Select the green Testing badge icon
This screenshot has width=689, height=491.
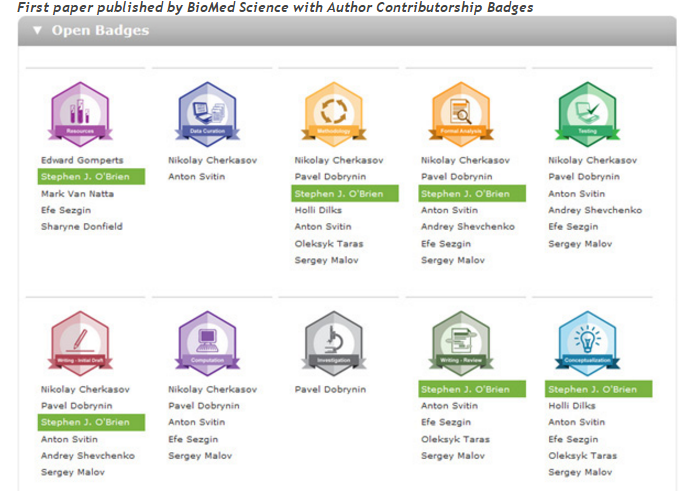point(587,114)
